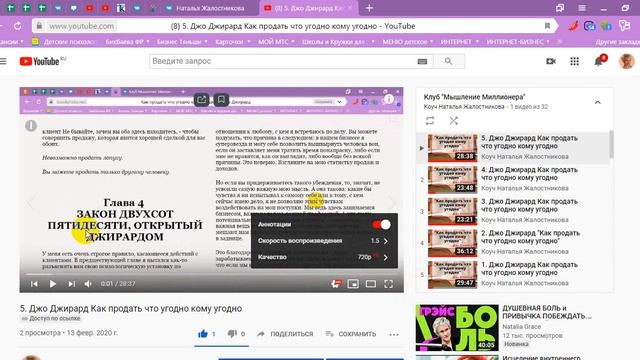Dislike the video with thumbs down
The width and height of the screenshot is (640, 360).
pyautogui.click(x=232, y=334)
